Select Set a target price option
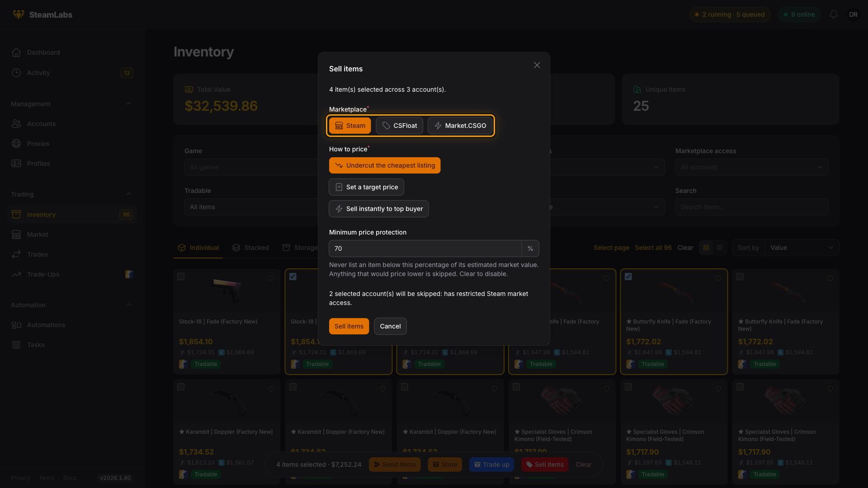 click(366, 187)
